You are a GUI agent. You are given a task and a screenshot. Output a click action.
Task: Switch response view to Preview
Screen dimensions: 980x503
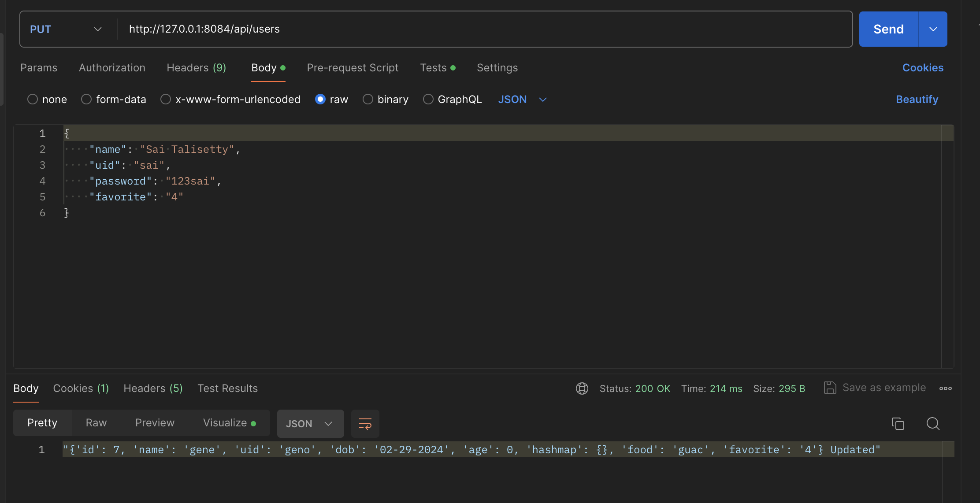(x=155, y=423)
